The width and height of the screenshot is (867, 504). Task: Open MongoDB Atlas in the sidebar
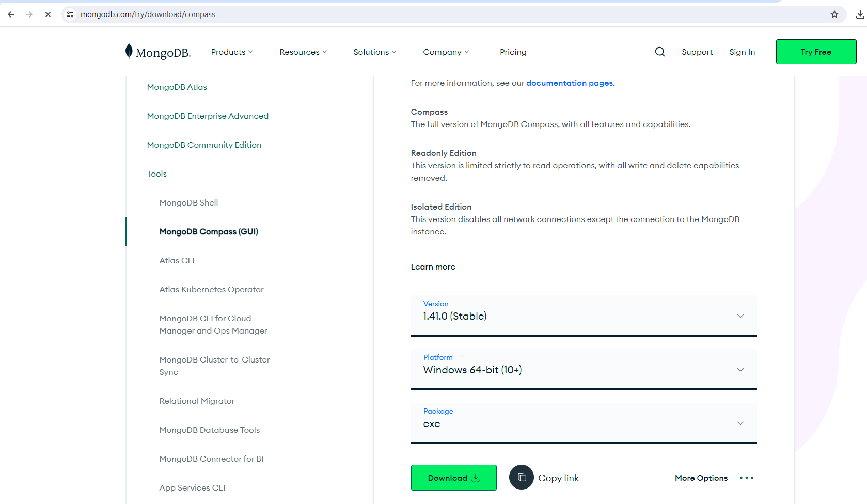click(x=177, y=87)
